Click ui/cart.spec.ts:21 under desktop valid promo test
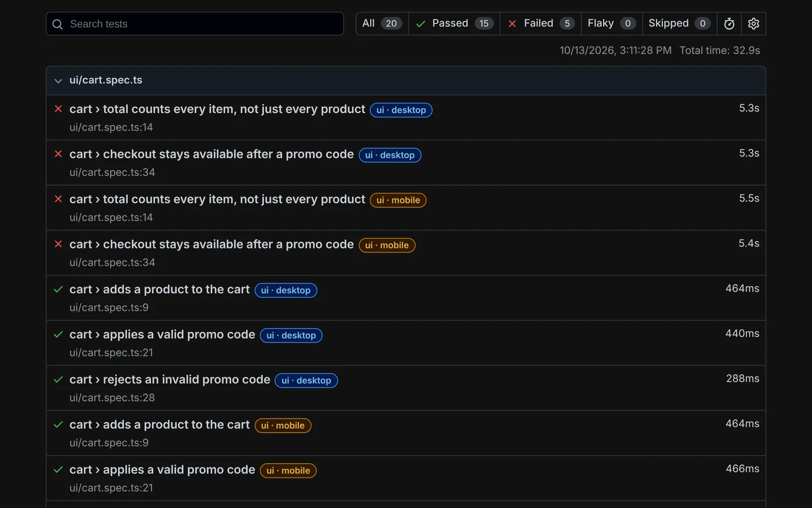Image resolution: width=812 pixels, height=508 pixels. tap(111, 353)
